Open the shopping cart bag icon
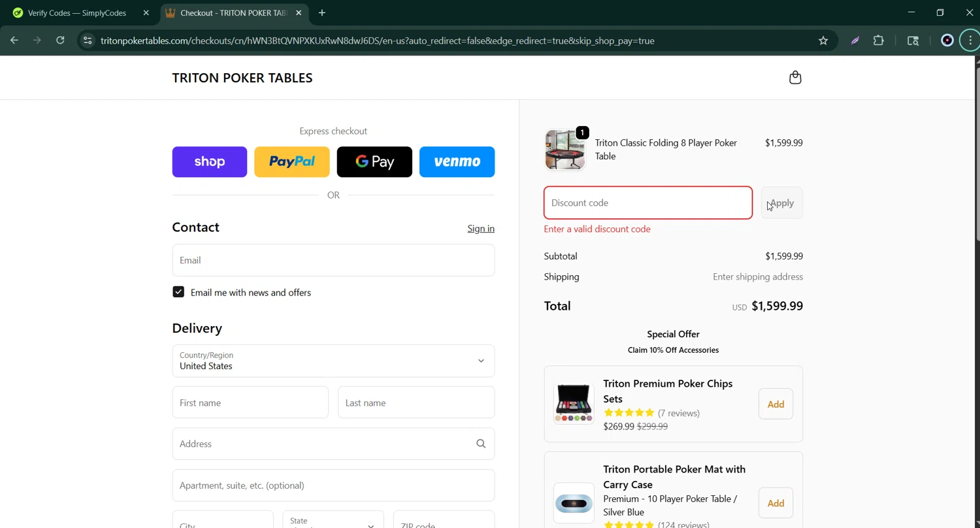Image resolution: width=980 pixels, height=528 pixels. 795,78
